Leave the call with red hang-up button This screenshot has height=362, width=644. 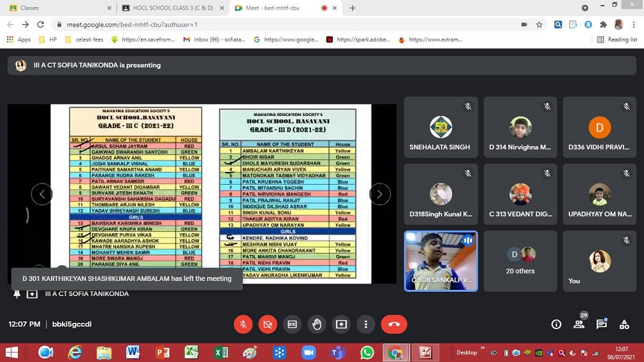pos(394,325)
